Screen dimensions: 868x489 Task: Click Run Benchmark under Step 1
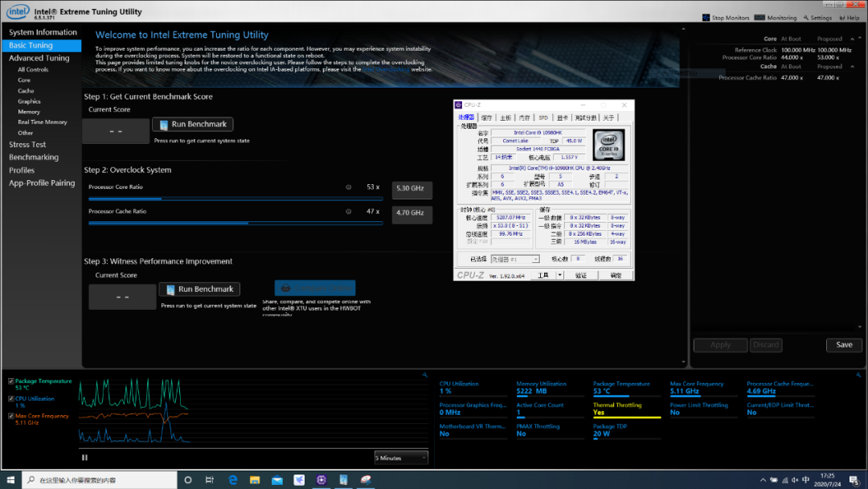pos(193,125)
